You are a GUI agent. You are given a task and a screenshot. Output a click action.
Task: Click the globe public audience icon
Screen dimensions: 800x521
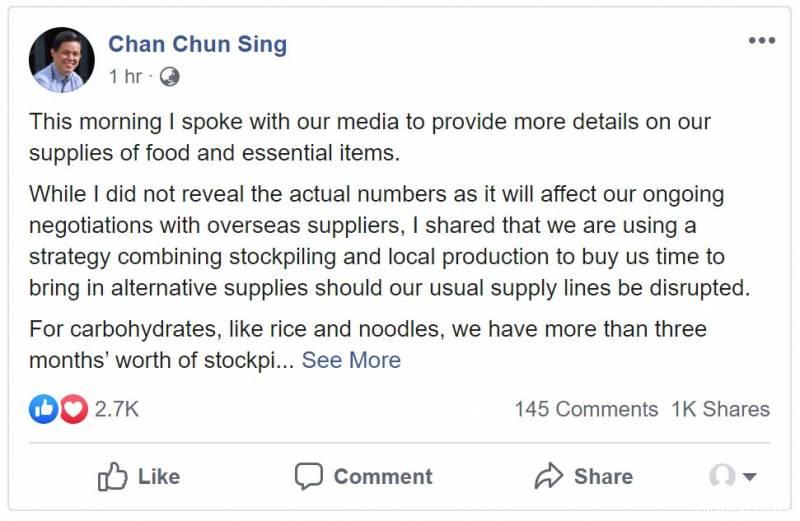point(170,76)
